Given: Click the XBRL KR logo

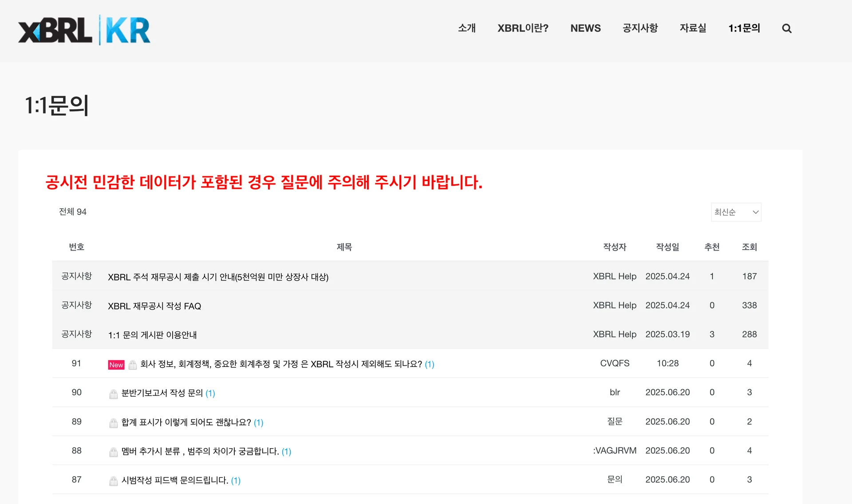Looking at the screenshot, I should [84, 30].
